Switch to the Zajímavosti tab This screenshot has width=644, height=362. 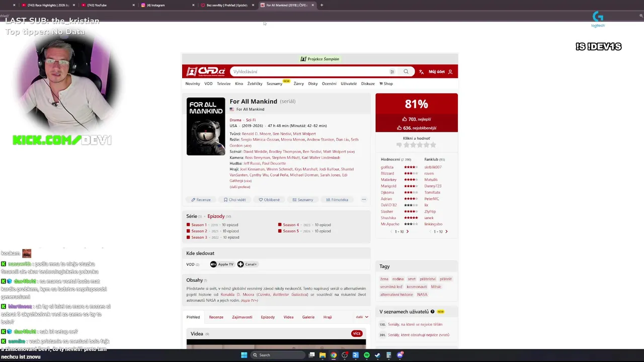click(242, 317)
